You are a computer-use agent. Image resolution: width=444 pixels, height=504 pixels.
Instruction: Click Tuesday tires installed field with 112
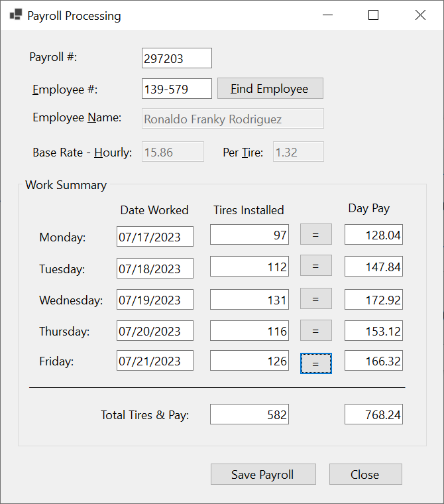(x=249, y=266)
